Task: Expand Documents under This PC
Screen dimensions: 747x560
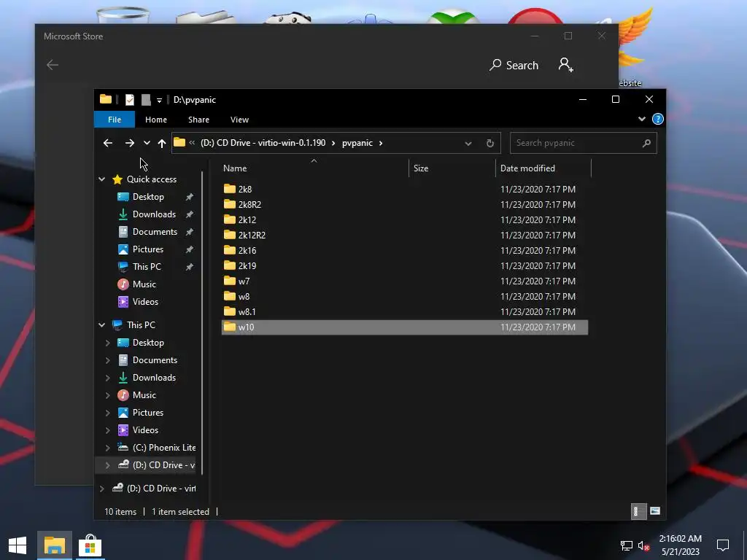Action: tap(108, 360)
